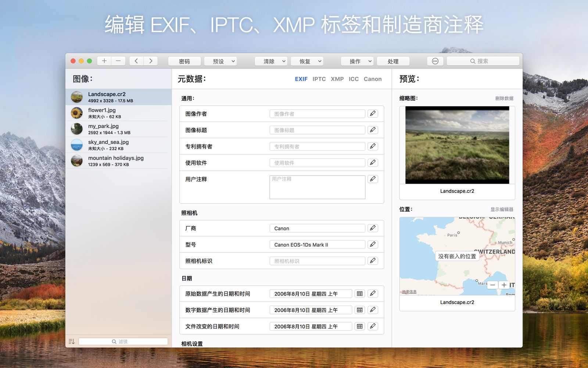
Task: Click the 图像标题 input field
Action: (x=317, y=130)
